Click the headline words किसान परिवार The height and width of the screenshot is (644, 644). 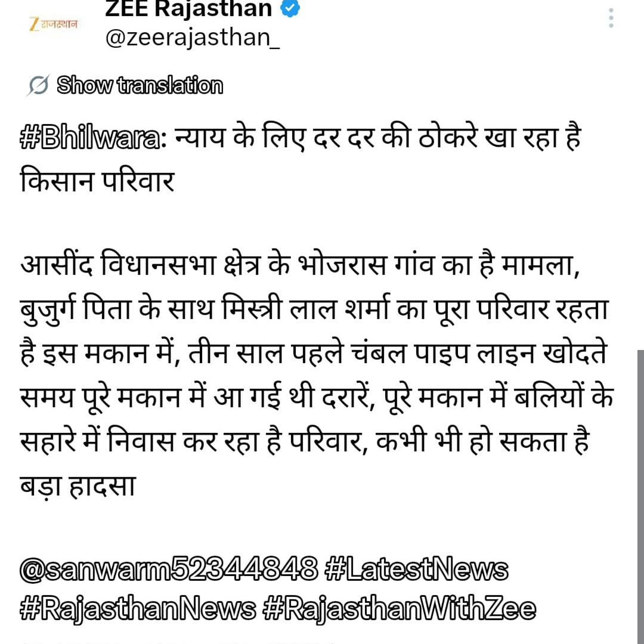tap(97, 182)
